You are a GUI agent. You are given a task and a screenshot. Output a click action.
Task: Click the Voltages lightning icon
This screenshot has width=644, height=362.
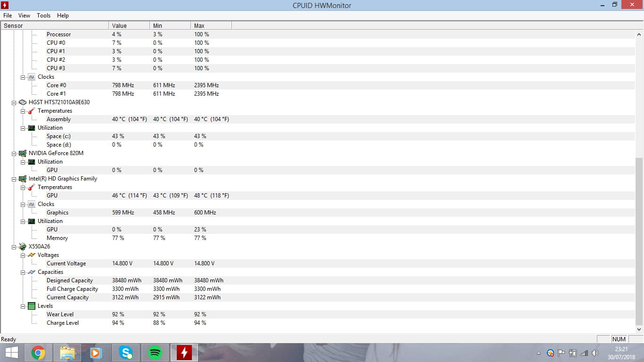pyautogui.click(x=32, y=255)
